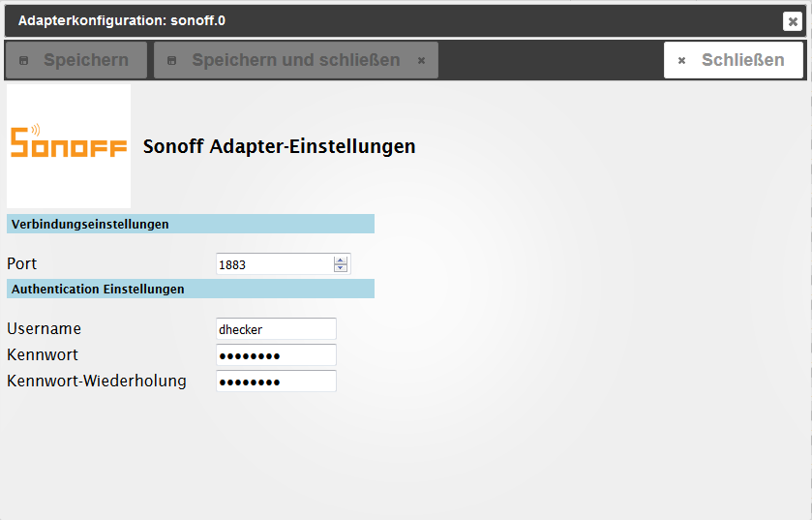Click the Kennwort-Wiederholung label text
The height and width of the screenshot is (520, 812).
click(x=97, y=381)
